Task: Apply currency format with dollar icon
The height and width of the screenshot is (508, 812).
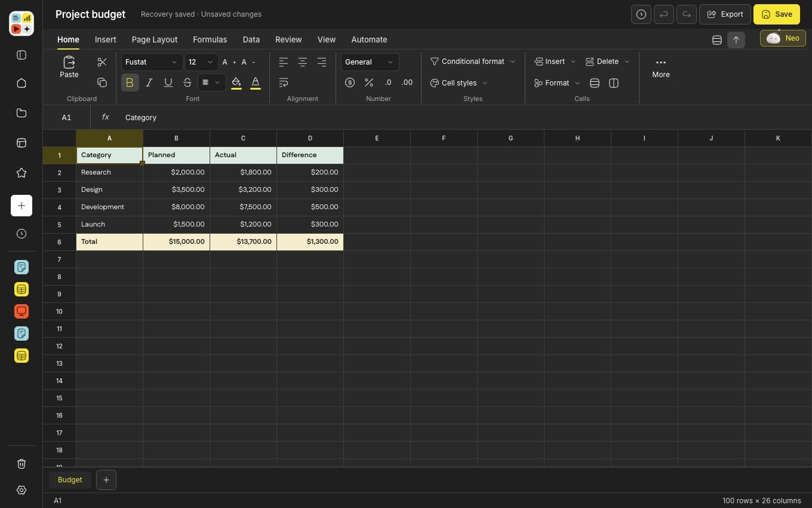Action: tap(350, 82)
